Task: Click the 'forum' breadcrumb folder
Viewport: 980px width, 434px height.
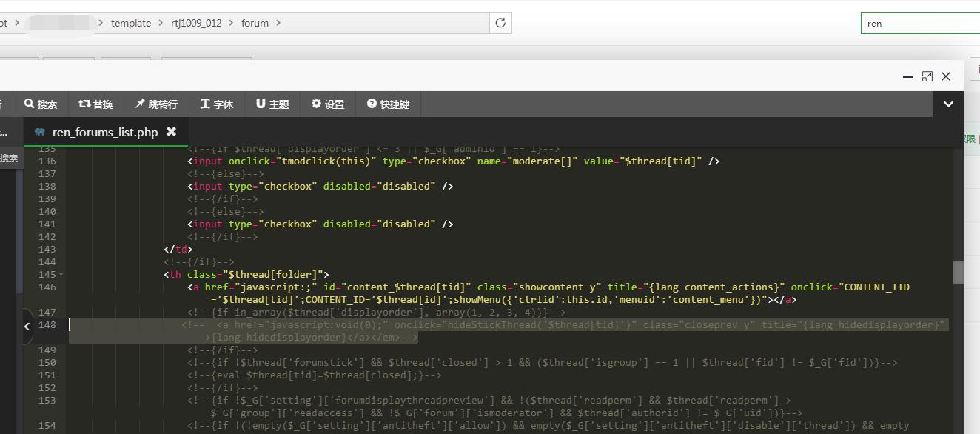Action: coord(255,23)
